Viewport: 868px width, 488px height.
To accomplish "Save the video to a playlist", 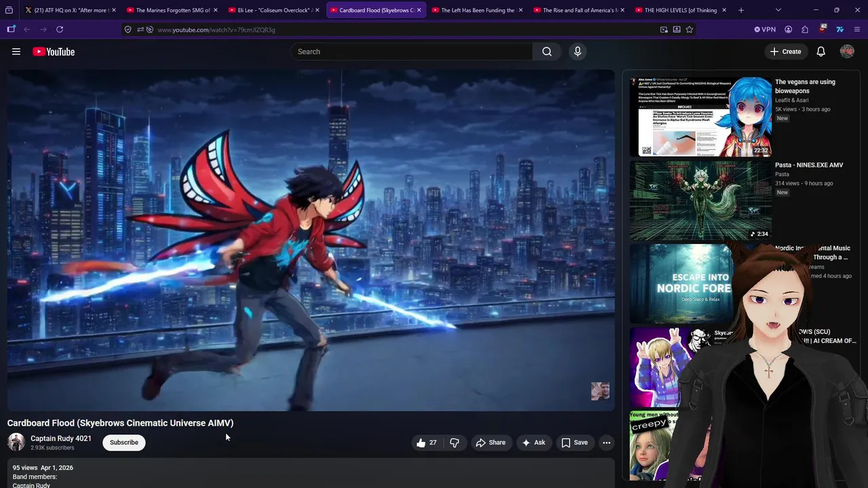I will pyautogui.click(x=575, y=443).
